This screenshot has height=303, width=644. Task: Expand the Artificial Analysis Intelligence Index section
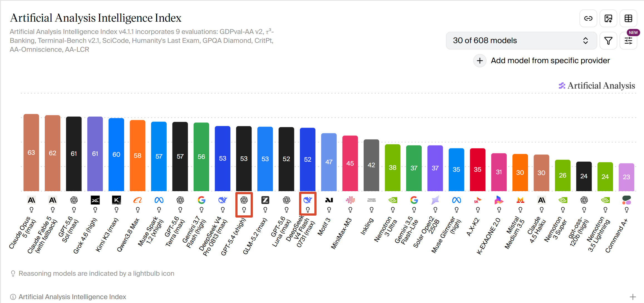click(633, 297)
